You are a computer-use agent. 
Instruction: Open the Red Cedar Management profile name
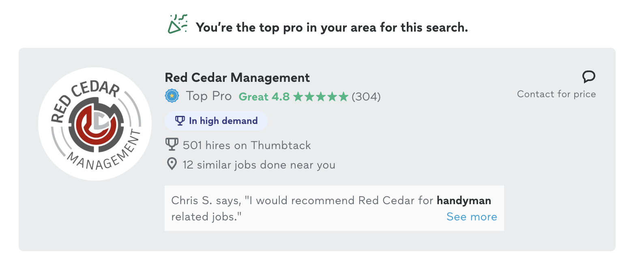tap(237, 77)
